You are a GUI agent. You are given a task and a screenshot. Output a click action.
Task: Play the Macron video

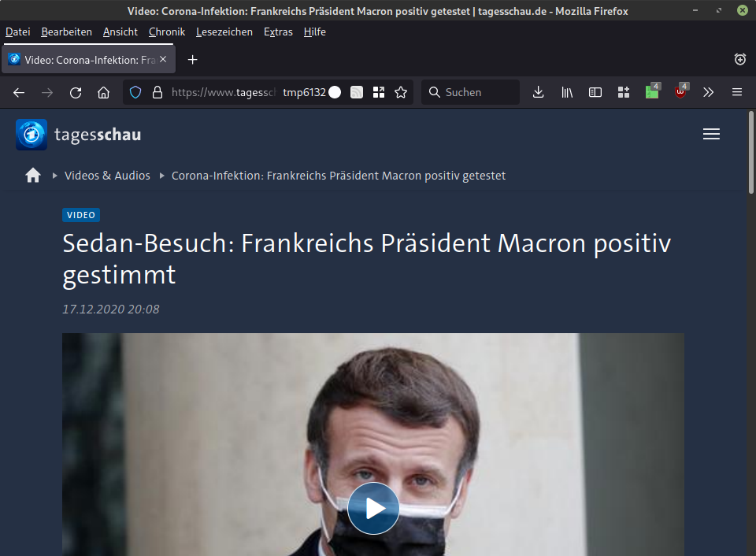tap(373, 508)
